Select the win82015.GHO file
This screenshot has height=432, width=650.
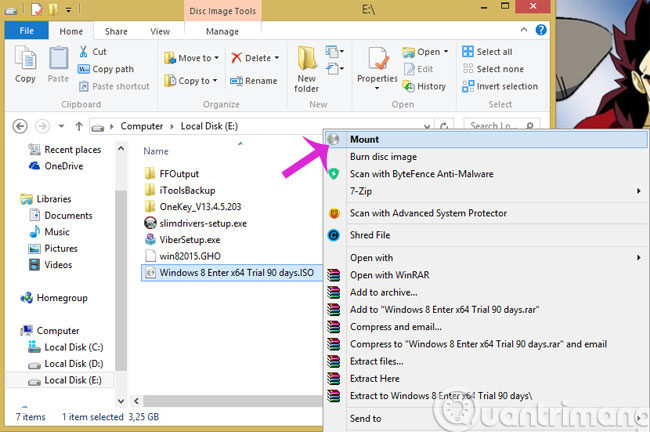click(190, 256)
